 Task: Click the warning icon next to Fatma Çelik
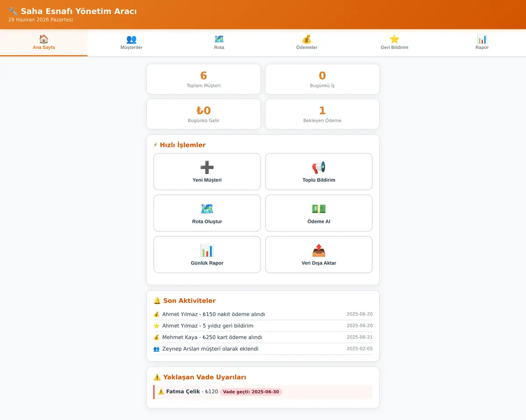click(161, 392)
